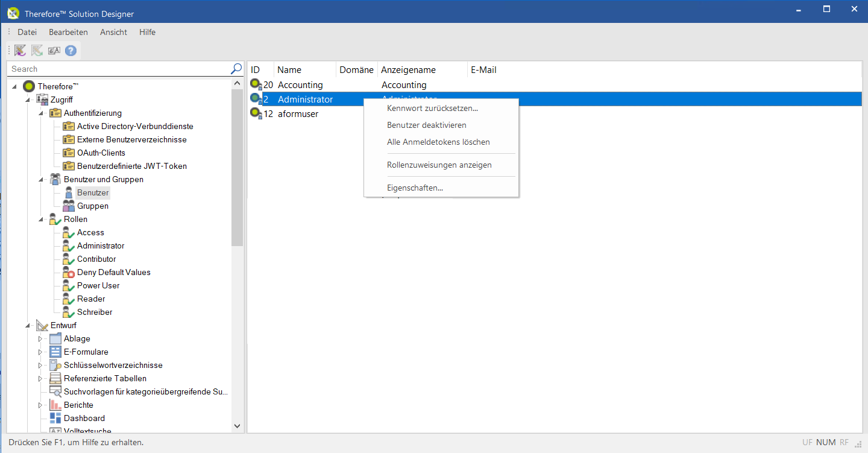Expand the E-Formulare node
Image resolution: width=868 pixels, height=453 pixels.
click(x=40, y=352)
